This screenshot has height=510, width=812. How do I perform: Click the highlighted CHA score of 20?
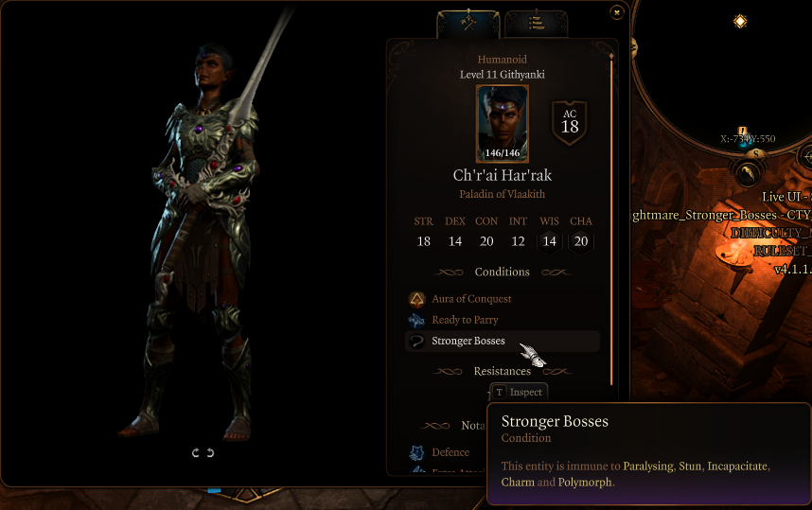[581, 241]
